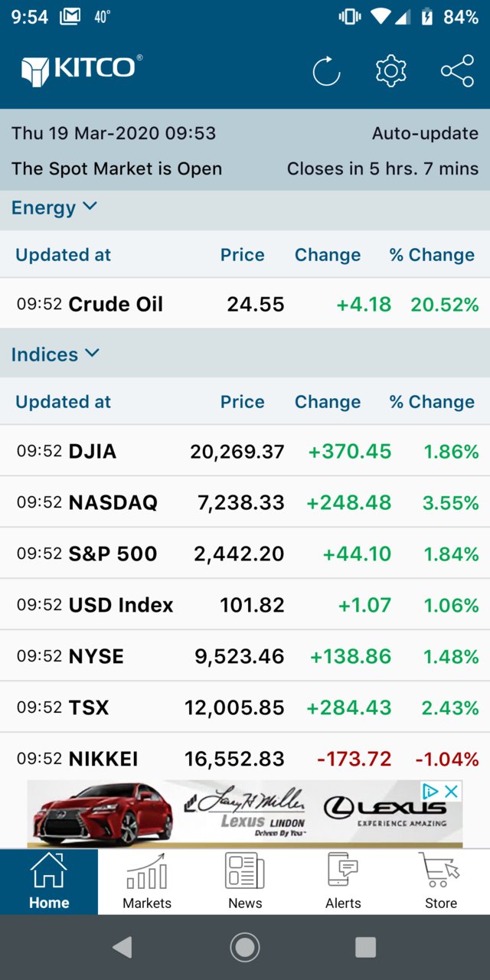Go to the Alerts tab

click(343, 882)
